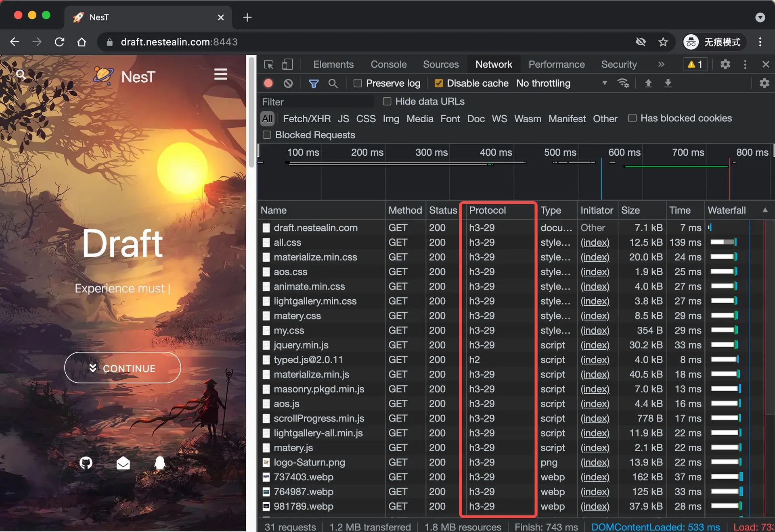
Task: Click the 500 ms timeline marker
Action: pyautogui.click(x=560, y=152)
